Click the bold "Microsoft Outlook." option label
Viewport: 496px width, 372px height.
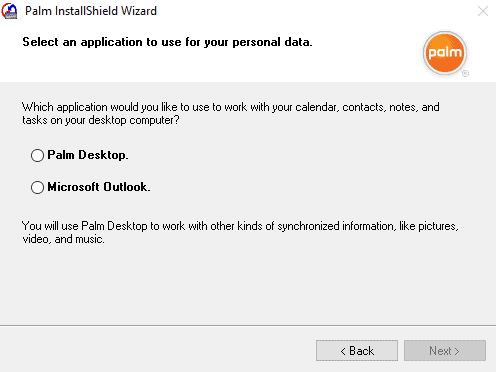pyautogui.click(x=99, y=187)
